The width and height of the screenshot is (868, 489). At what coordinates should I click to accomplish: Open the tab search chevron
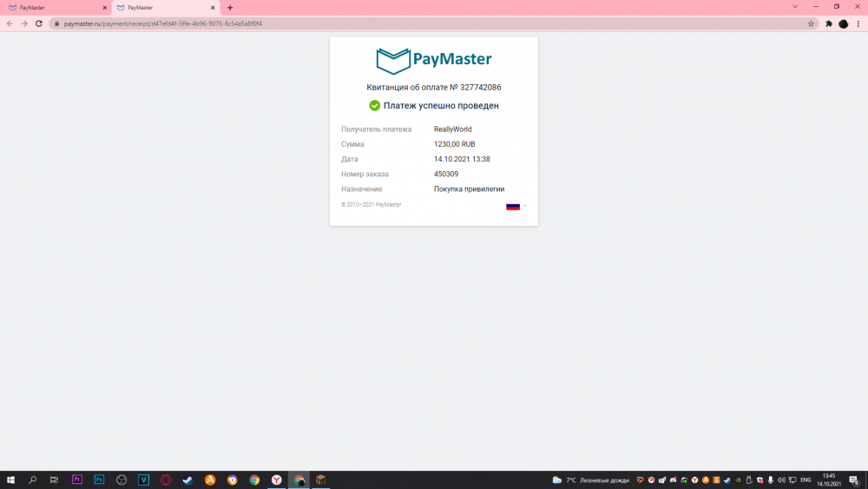coord(795,7)
